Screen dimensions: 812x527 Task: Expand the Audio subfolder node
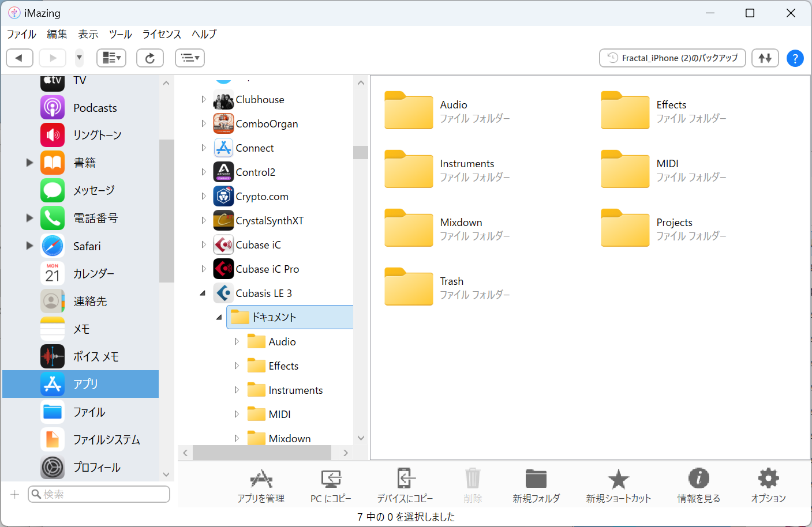tap(236, 342)
